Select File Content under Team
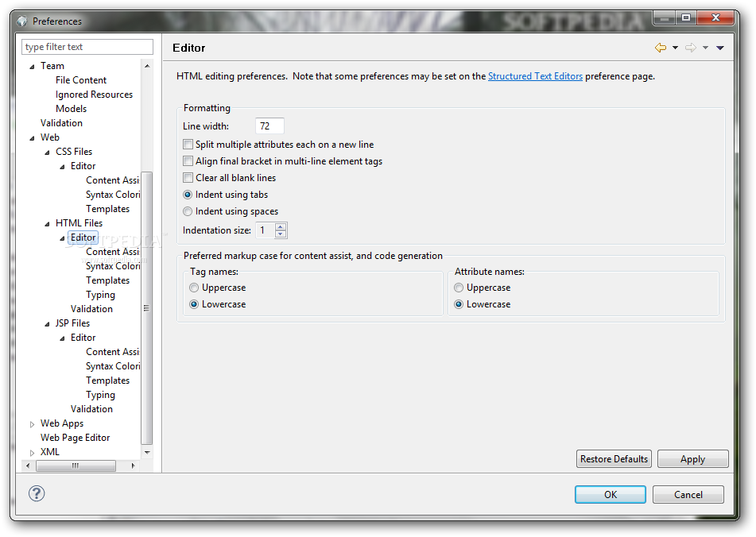The width and height of the screenshot is (756, 537). [81, 80]
